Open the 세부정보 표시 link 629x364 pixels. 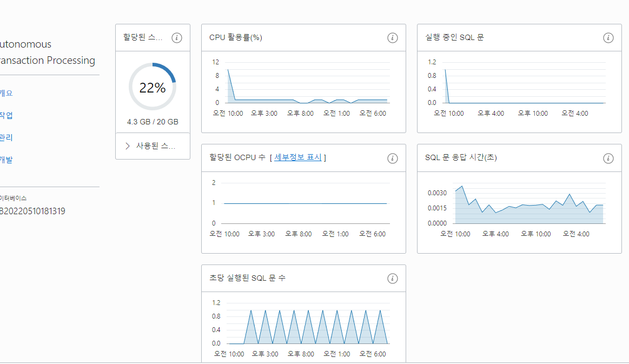point(297,157)
